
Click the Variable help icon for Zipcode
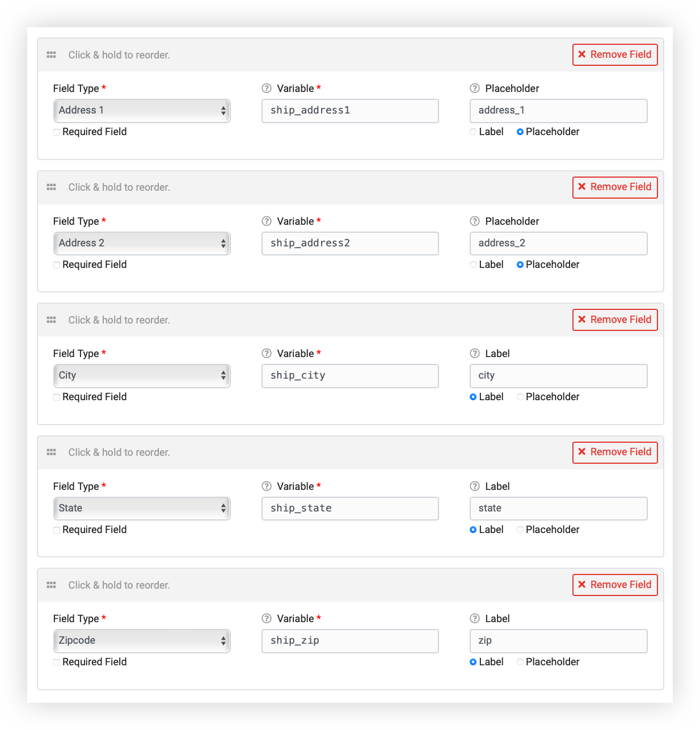(x=266, y=619)
